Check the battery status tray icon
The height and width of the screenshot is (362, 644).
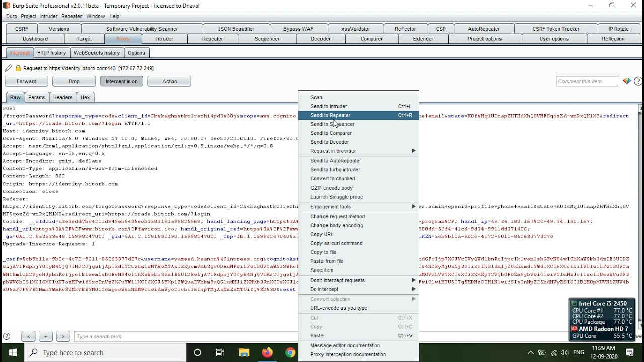point(542,353)
